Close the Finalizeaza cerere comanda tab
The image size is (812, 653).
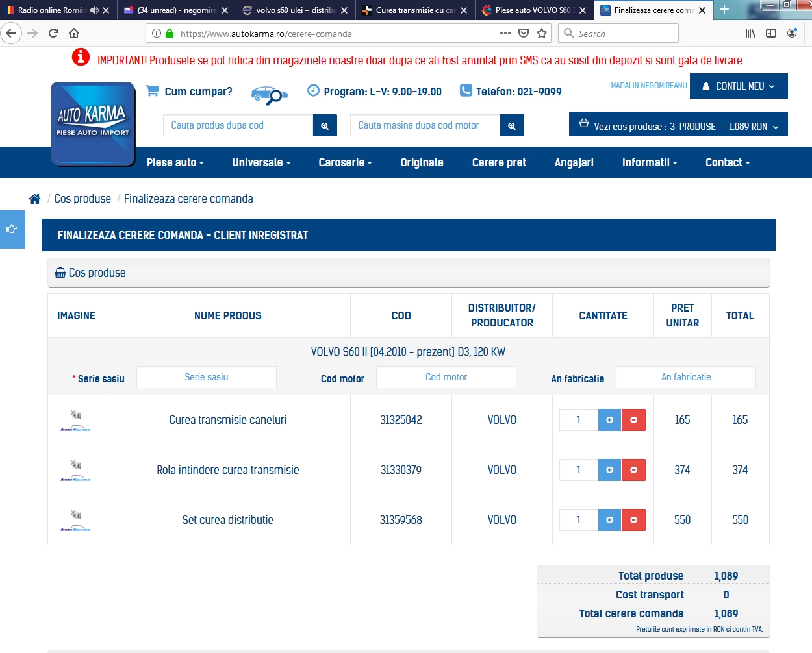coord(702,10)
